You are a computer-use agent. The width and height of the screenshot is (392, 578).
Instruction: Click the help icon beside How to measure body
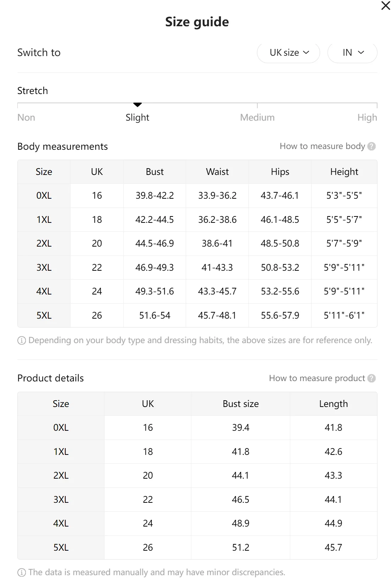tap(371, 146)
